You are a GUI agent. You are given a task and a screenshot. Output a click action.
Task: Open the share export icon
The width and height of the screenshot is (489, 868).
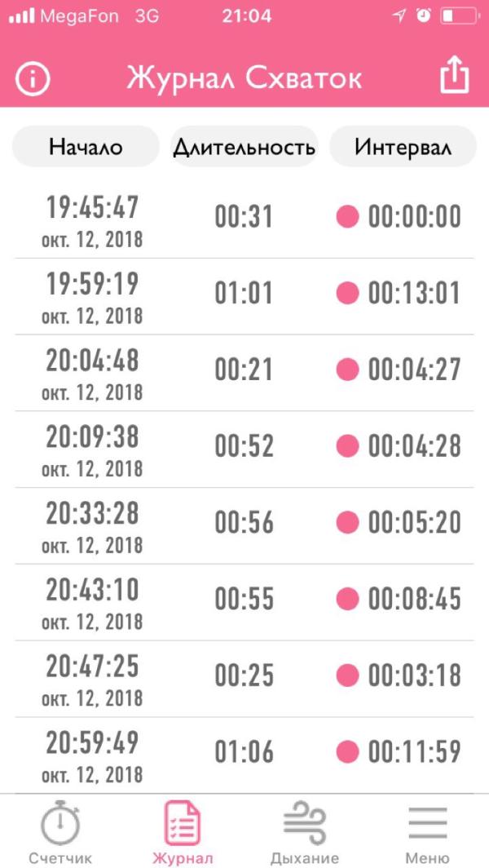pyautogui.click(x=455, y=75)
